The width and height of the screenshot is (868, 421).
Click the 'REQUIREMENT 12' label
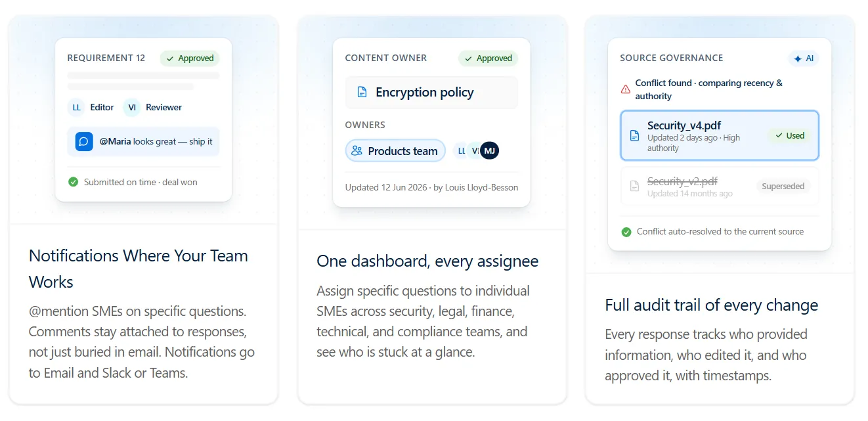tap(106, 58)
